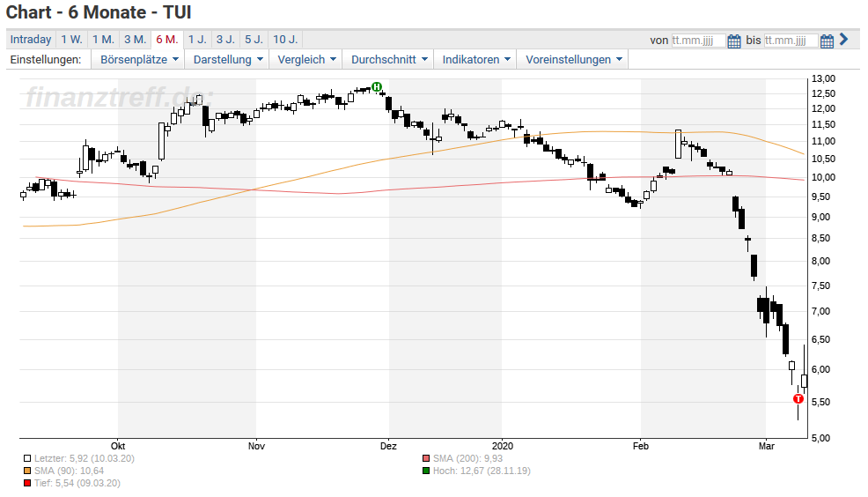Select the 1 J. time range tab
The height and width of the screenshot is (497, 868).
tap(197, 40)
